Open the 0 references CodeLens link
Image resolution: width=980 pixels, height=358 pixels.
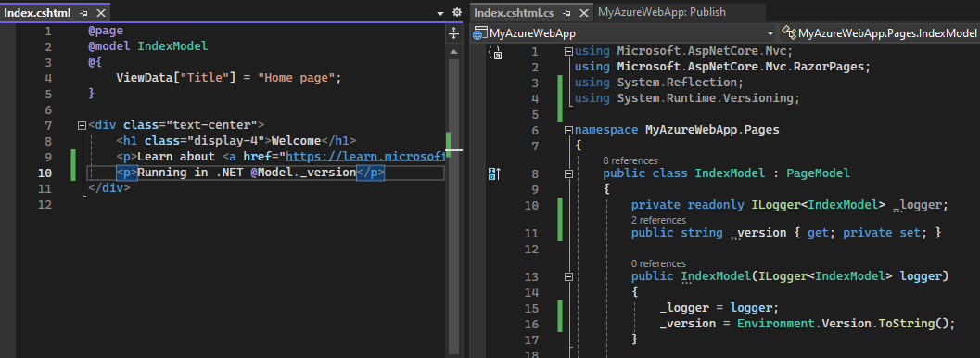(659, 263)
